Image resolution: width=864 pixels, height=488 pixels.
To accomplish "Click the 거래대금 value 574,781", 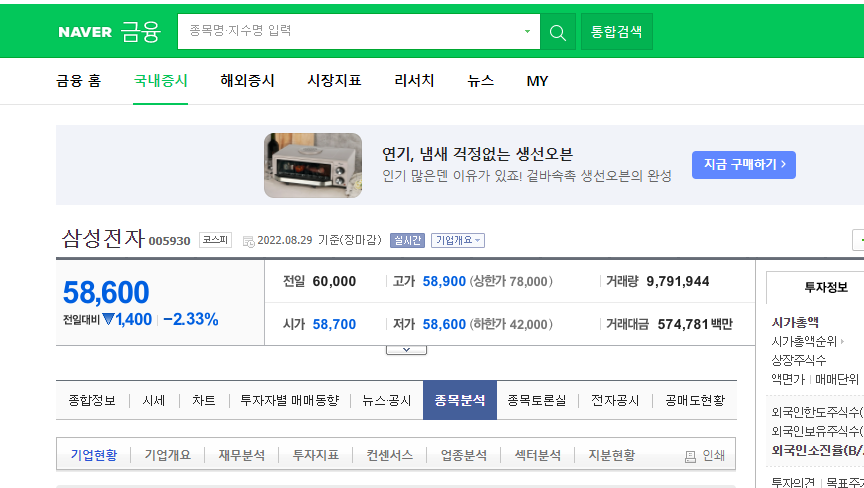I will (682, 324).
